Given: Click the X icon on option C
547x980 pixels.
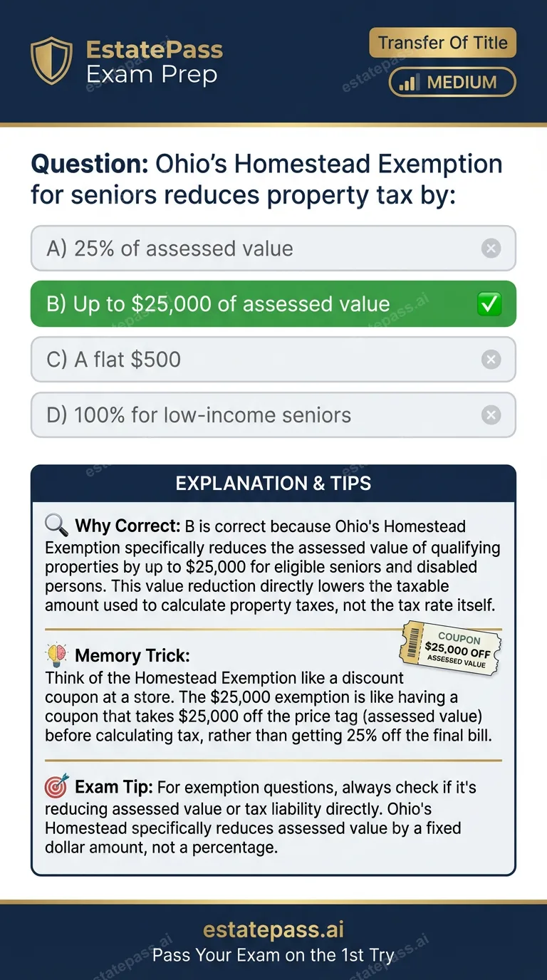Looking at the screenshot, I should (x=491, y=359).
